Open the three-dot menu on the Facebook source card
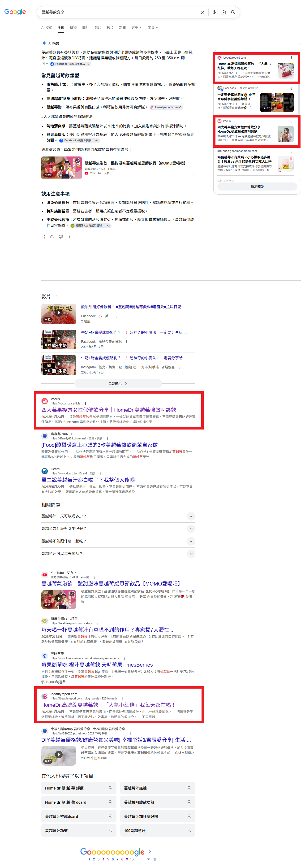Viewport: 305px width, 868px height. click(292, 88)
